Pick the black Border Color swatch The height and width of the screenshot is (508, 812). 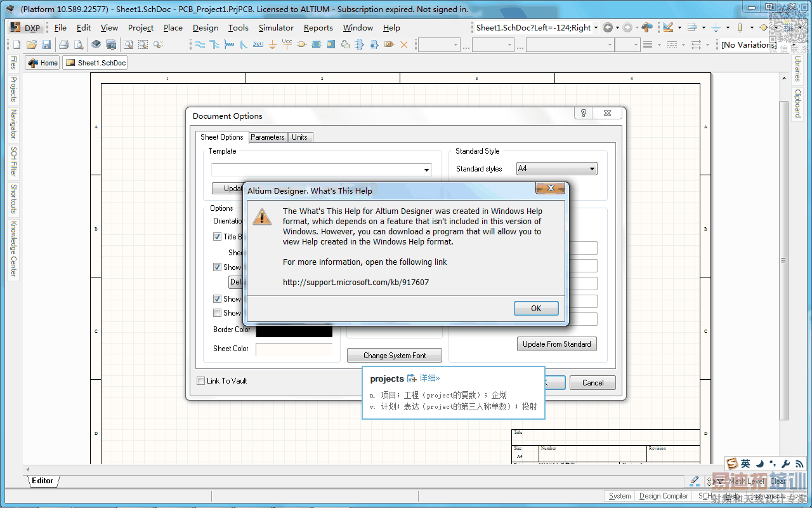294,330
